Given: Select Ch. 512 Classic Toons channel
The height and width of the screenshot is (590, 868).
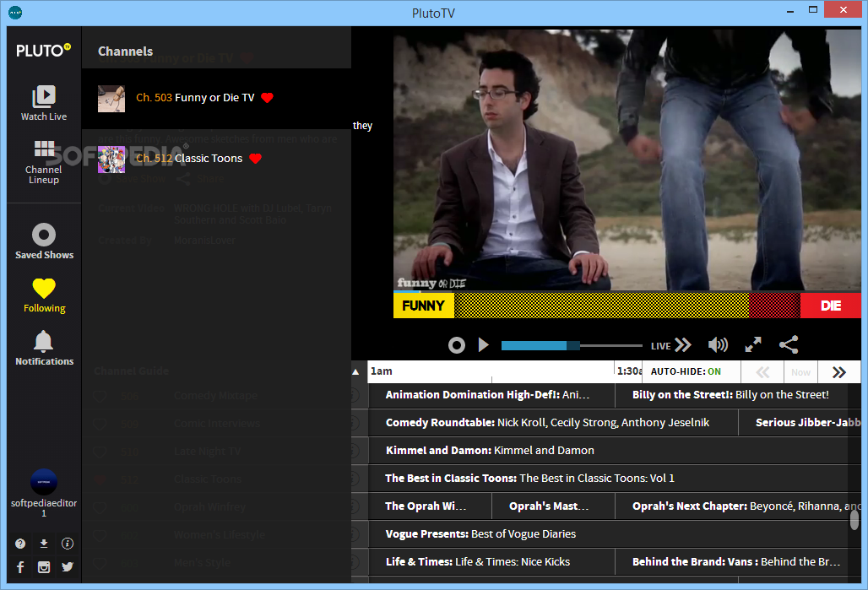Looking at the screenshot, I should tap(216, 160).
